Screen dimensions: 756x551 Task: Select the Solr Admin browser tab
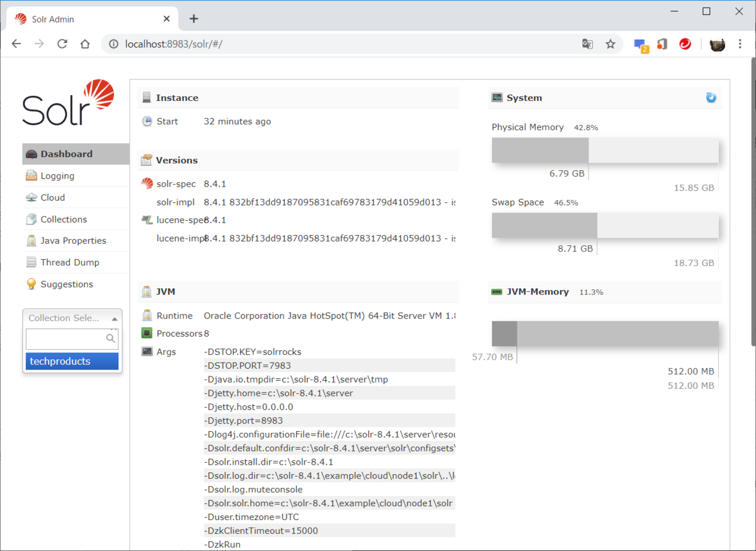(x=91, y=19)
